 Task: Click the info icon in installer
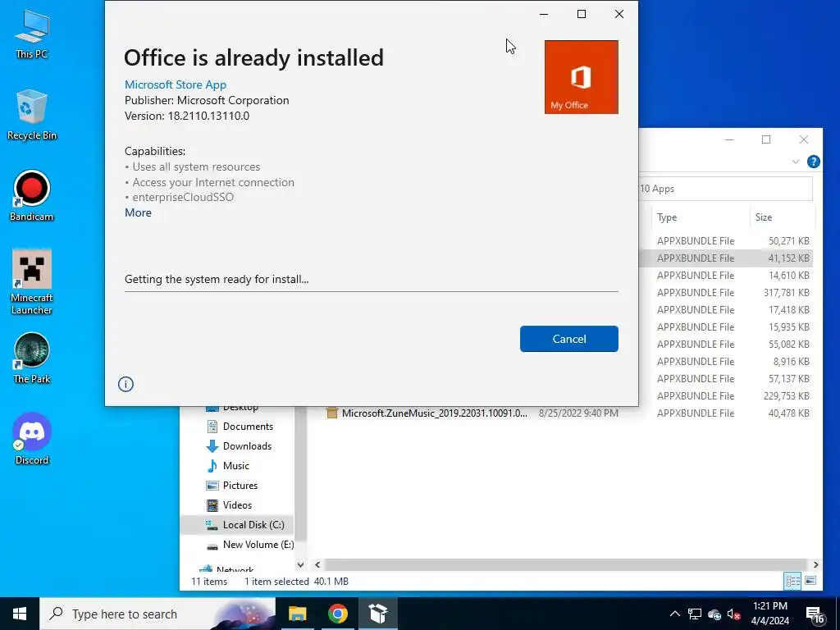126,384
